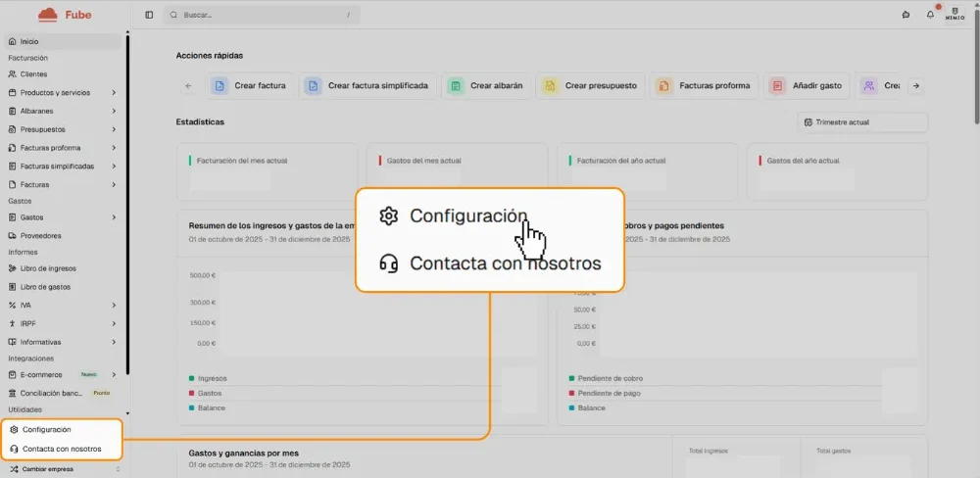Click the Facturación del año actual card

(x=648, y=171)
